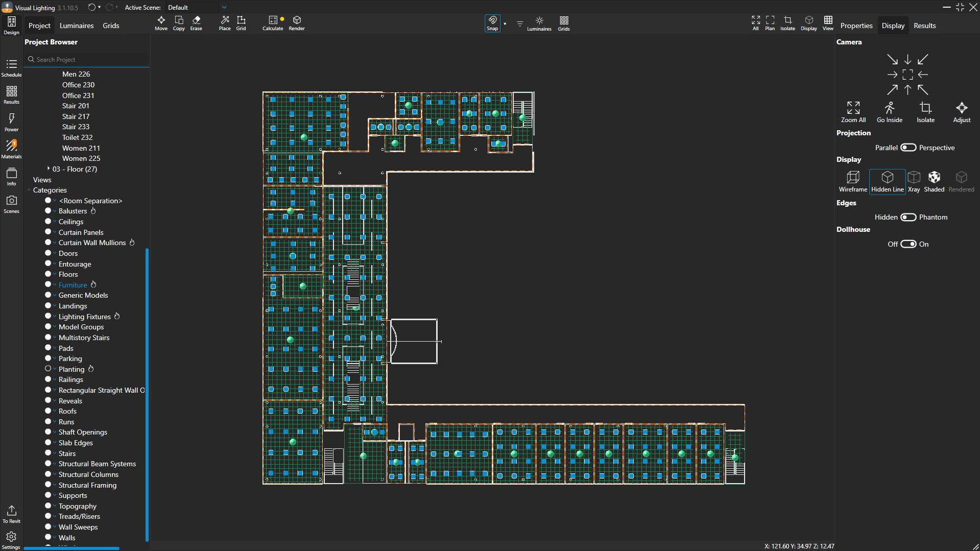The height and width of the screenshot is (551, 980).
Task: Toggle Parallel/Perspective projection switch
Action: pos(908,148)
